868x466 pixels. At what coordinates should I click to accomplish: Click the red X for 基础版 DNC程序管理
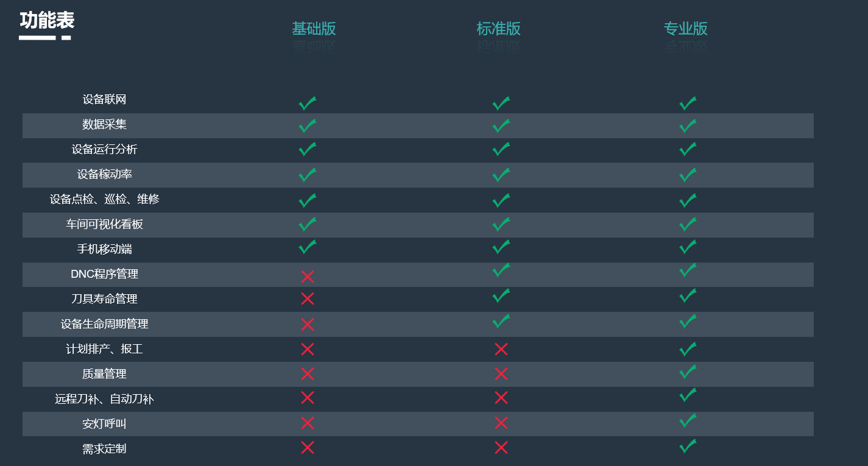308,277
